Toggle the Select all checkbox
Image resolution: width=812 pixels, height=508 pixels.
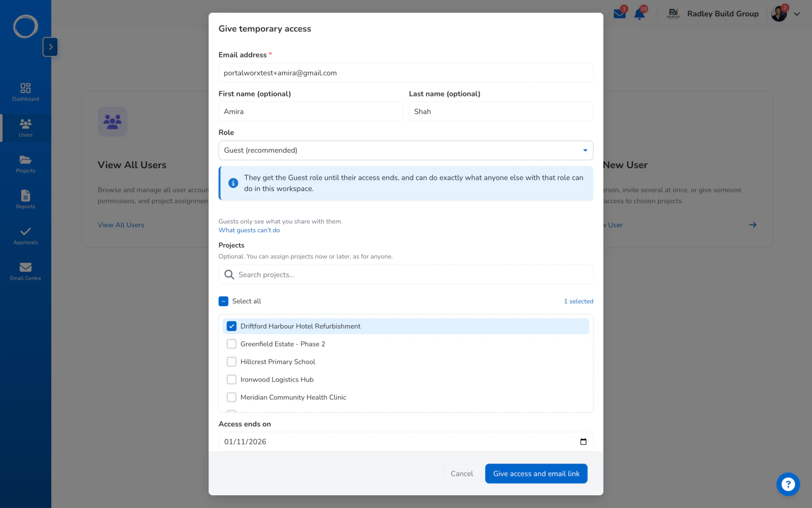tap(223, 301)
